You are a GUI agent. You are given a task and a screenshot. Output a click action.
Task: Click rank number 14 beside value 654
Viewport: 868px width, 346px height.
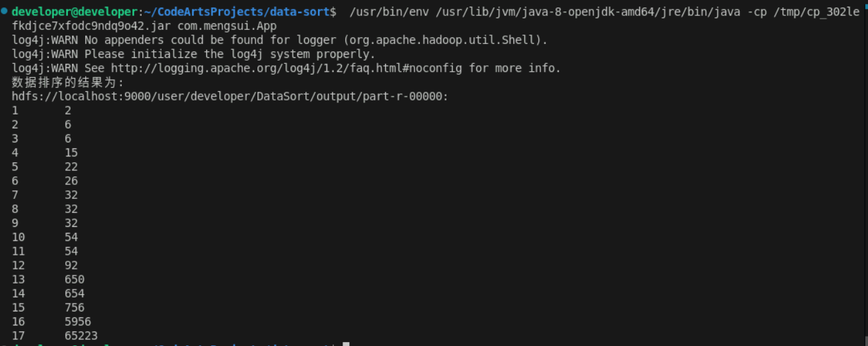coord(18,293)
